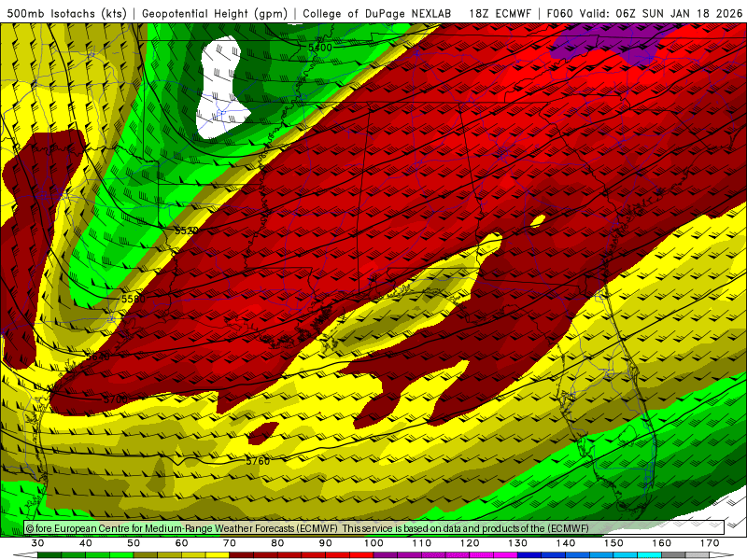
Task: Click the 130 value on color scale
Action: click(x=518, y=543)
